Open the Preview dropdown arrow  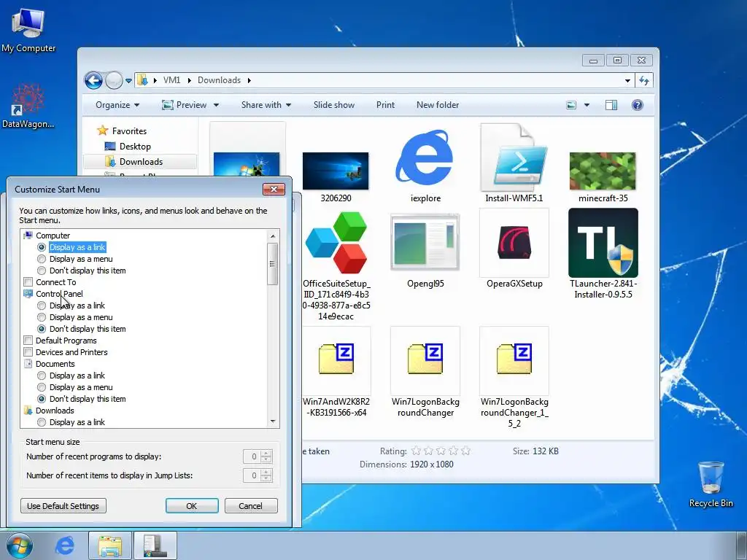coord(216,105)
